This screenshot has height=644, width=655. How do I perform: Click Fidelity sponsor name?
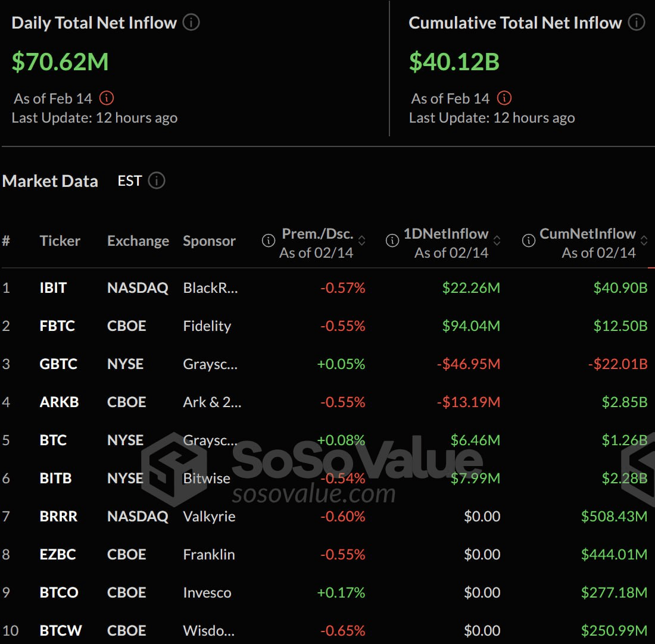(207, 326)
